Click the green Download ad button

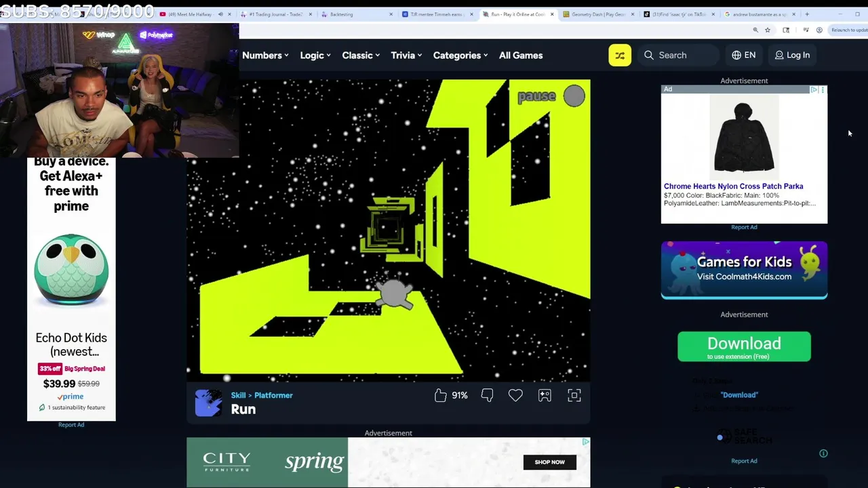pos(744,346)
